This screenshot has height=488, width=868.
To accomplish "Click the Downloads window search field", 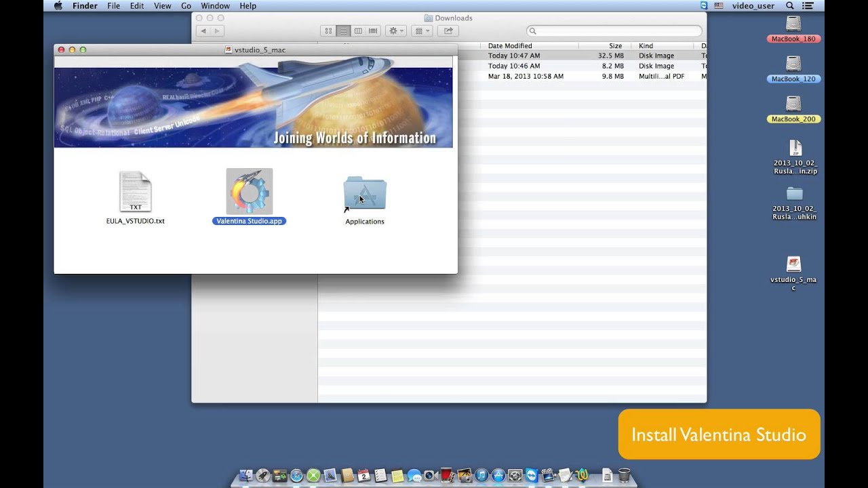I will [614, 30].
